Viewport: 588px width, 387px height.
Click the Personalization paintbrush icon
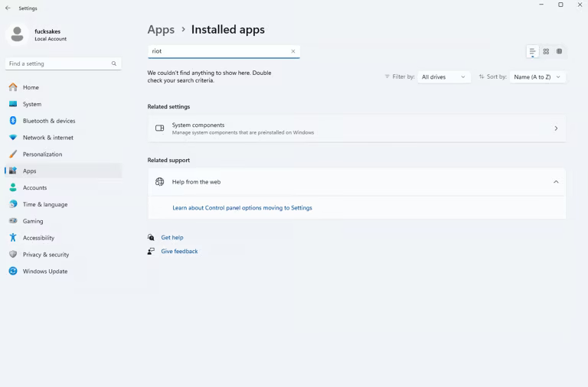coord(13,154)
